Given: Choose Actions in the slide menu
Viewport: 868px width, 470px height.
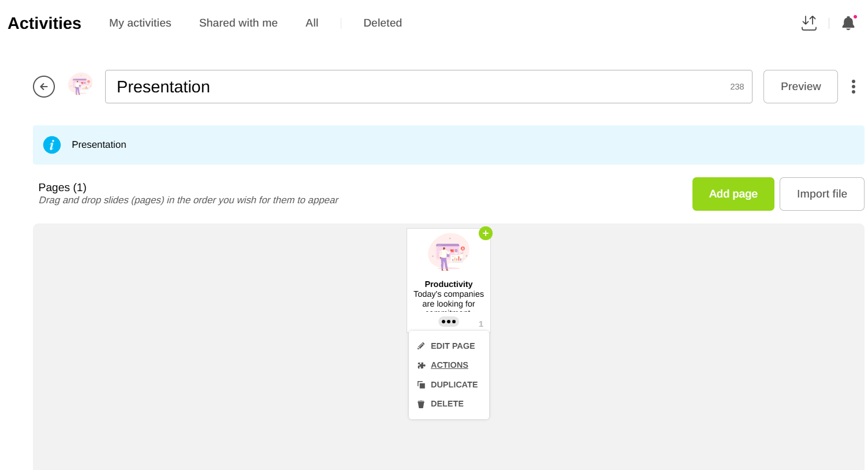Looking at the screenshot, I should click(449, 365).
